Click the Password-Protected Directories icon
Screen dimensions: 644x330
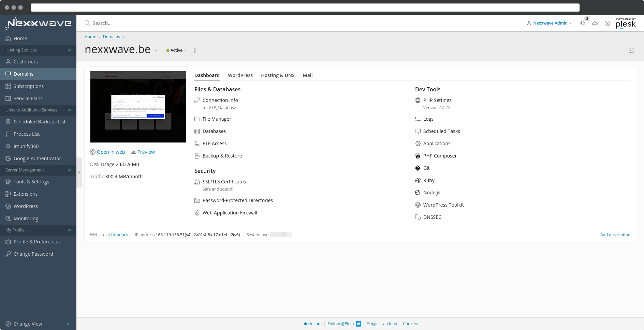(x=197, y=200)
